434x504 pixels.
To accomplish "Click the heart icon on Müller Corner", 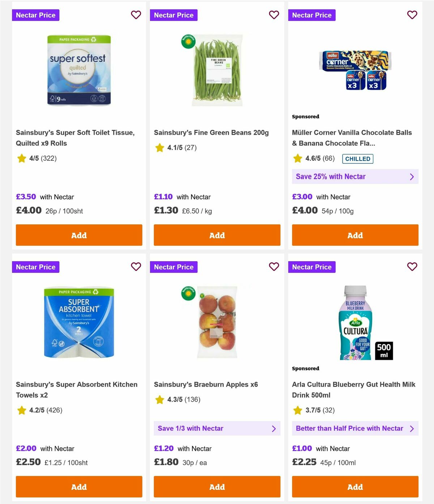I will click(412, 15).
